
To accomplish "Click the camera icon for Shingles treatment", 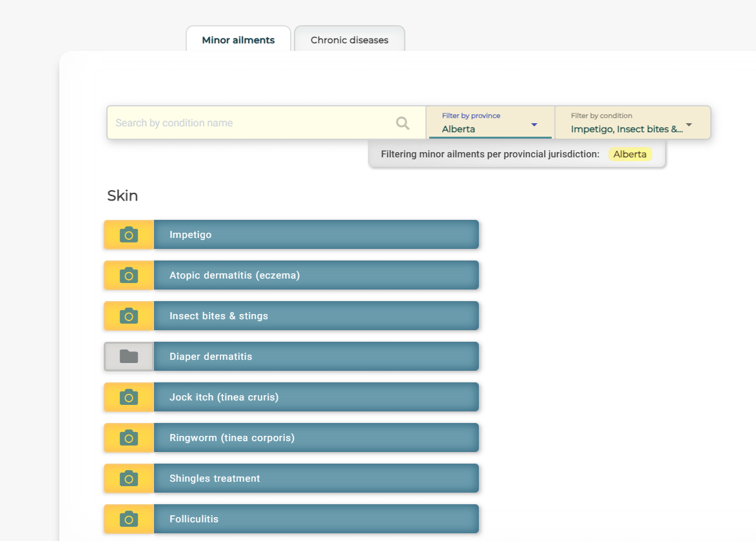I will click(128, 478).
